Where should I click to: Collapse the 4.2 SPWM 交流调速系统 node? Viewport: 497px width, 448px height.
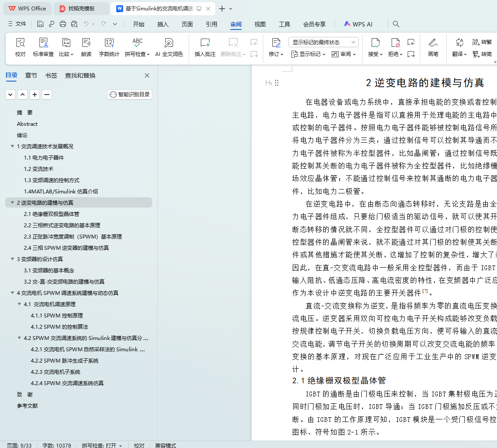coord(20,338)
